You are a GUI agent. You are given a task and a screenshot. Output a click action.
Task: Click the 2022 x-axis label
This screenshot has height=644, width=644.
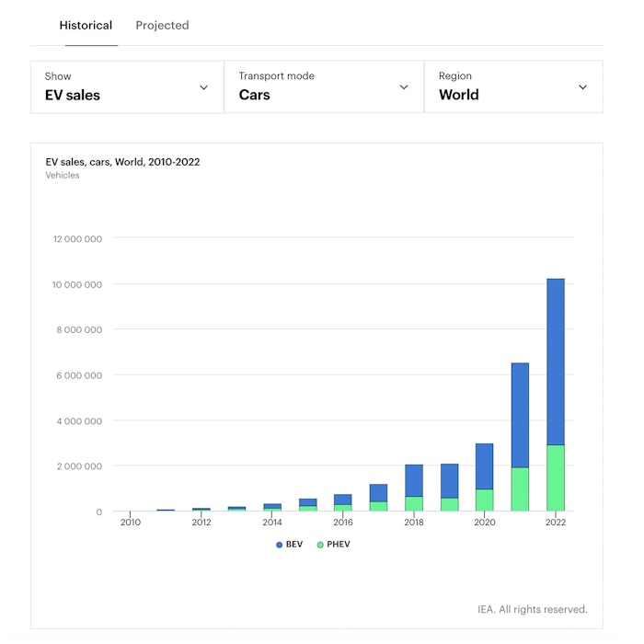(556, 523)
